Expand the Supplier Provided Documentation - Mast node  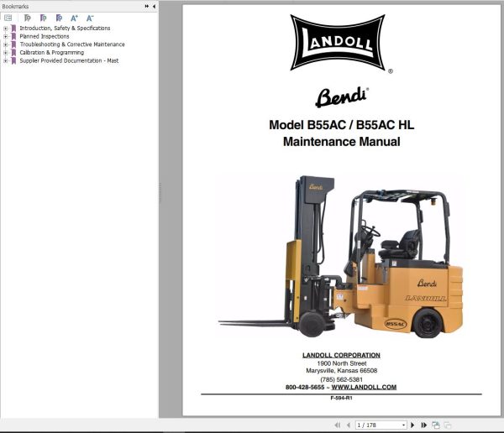(6, 60)
